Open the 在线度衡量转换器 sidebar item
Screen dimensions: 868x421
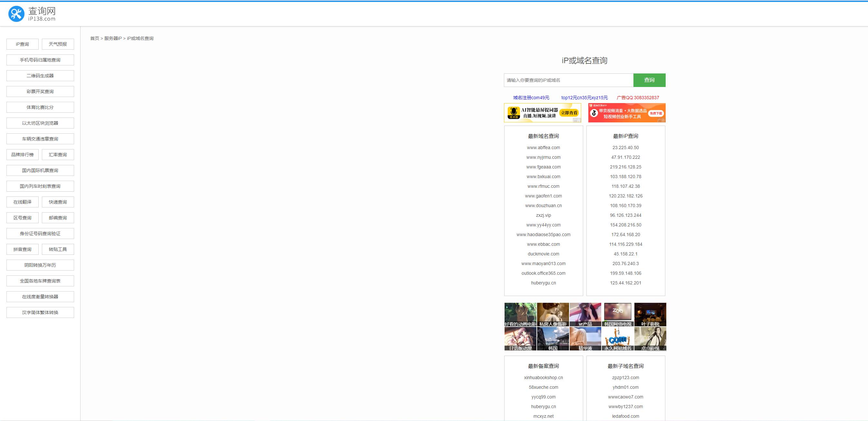[40, 297]
